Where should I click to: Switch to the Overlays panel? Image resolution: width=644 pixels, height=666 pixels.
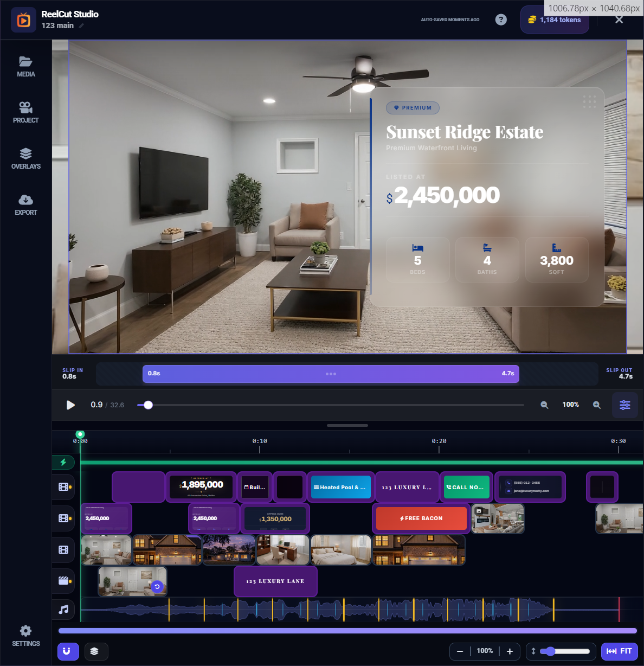[25, 158]
